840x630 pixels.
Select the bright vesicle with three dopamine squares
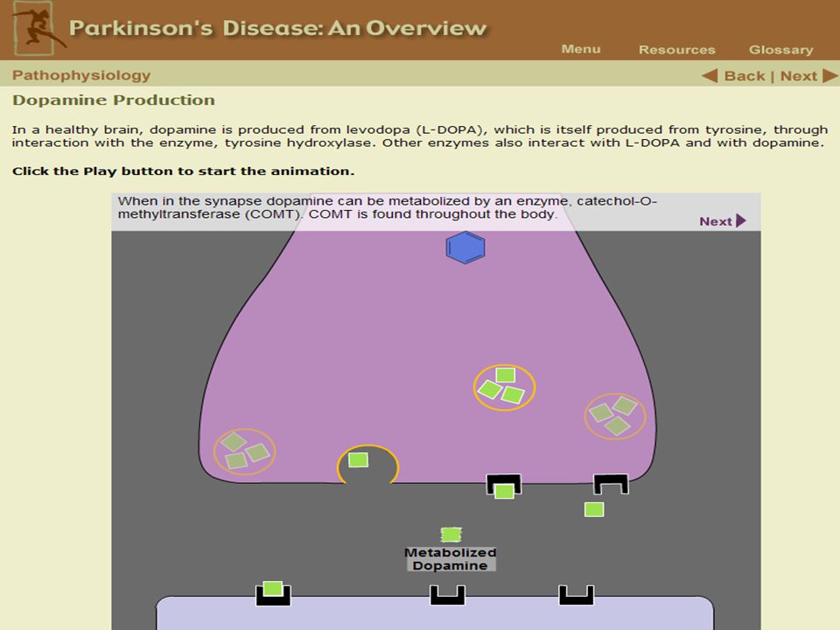point(504,388)
